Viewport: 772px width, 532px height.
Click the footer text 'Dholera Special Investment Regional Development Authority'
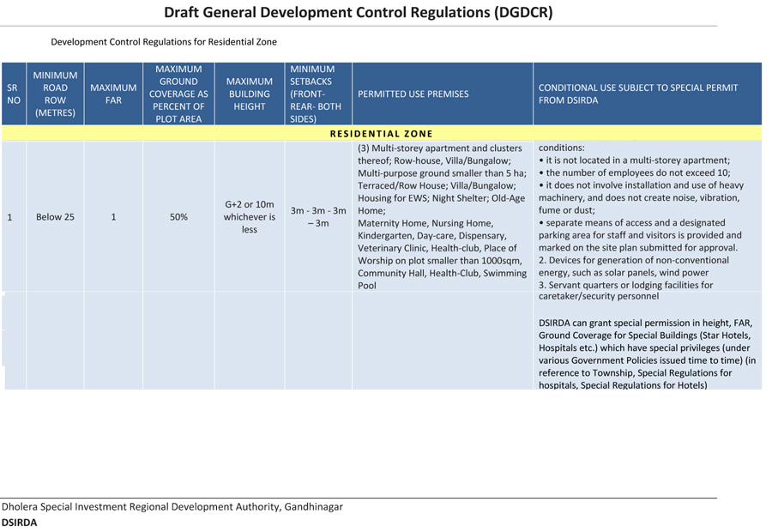point(172,506)
